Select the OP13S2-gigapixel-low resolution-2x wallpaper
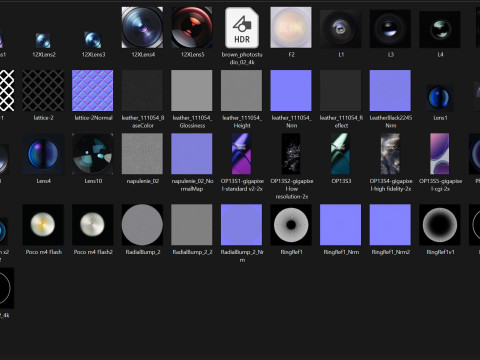Viewport: 480px width, 360px height. tap(291, 154)
